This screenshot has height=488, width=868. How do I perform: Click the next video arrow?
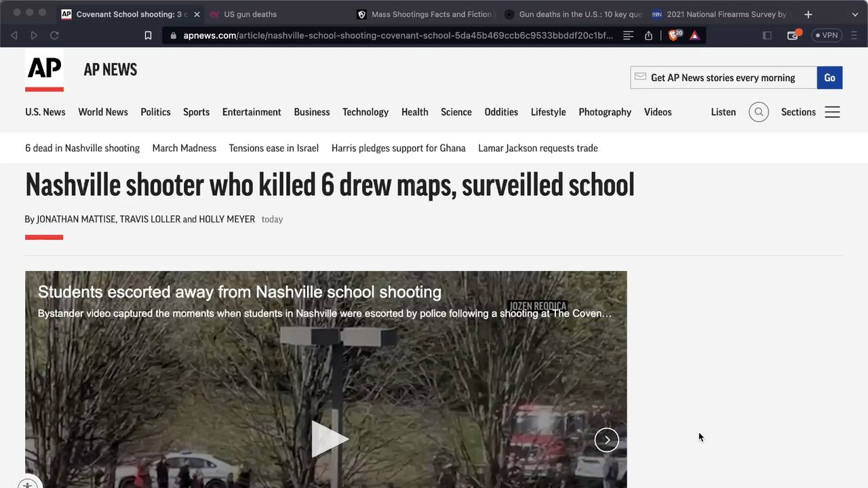[606, 440]
